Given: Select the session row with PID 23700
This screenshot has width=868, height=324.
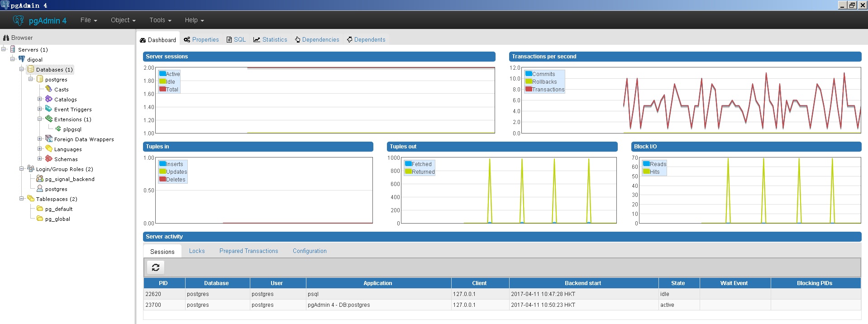Looking at the screenshot, I should click(x=502, y=305).
